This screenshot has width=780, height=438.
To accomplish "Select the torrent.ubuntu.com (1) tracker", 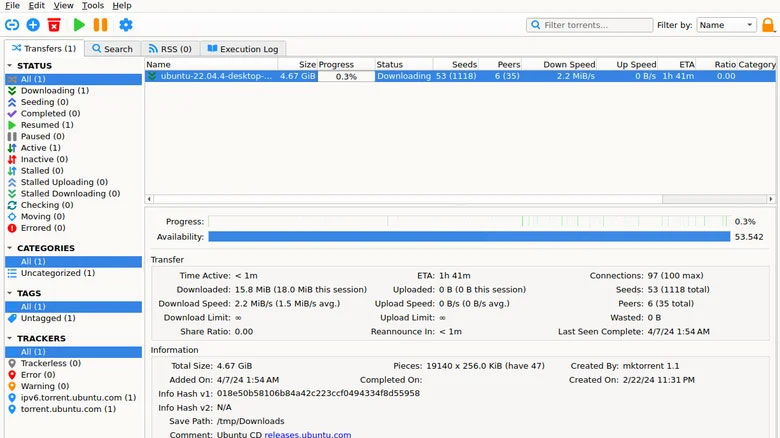I will coord(73,409).
